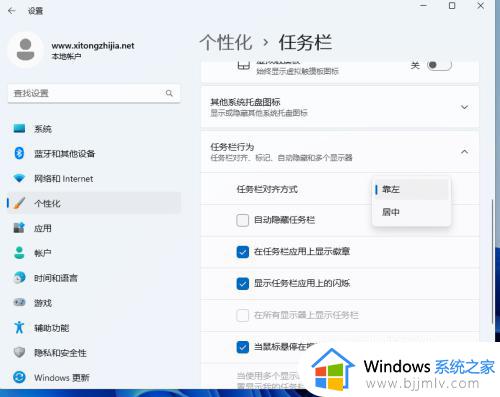Click the 个性化 paintbrush icon

[x=19, y=203]
